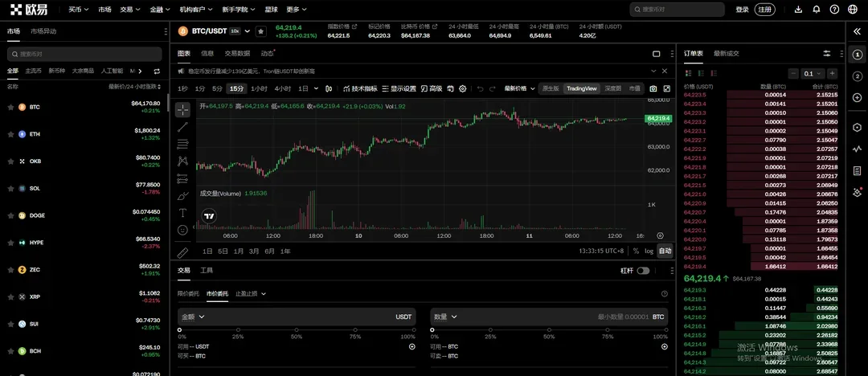Undo last chart action
The height and width of the screenshot is (376, 868).
[x=480, y=88]
